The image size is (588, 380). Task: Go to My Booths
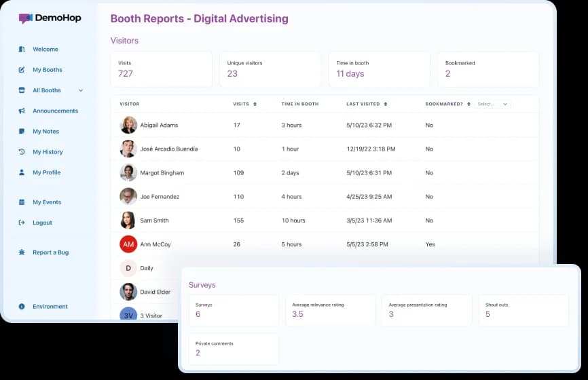point(48,70)
